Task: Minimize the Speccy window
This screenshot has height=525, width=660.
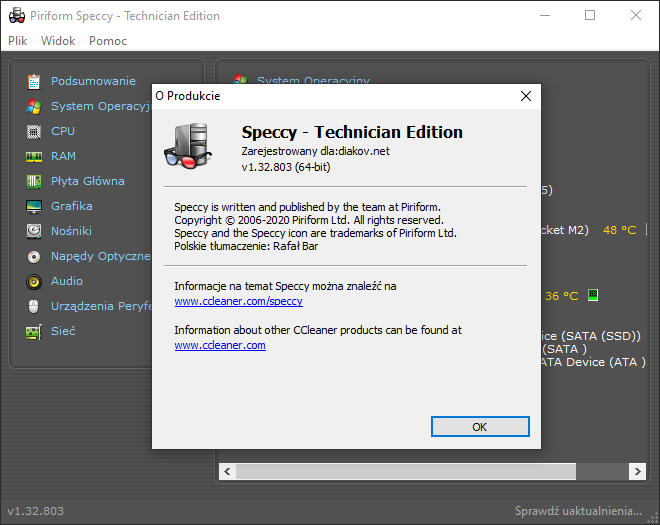Action: 545,16
